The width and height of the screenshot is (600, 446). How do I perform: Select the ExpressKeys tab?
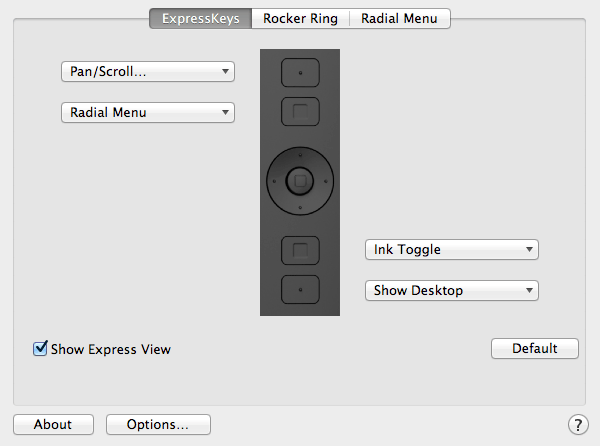click(201, 18)
